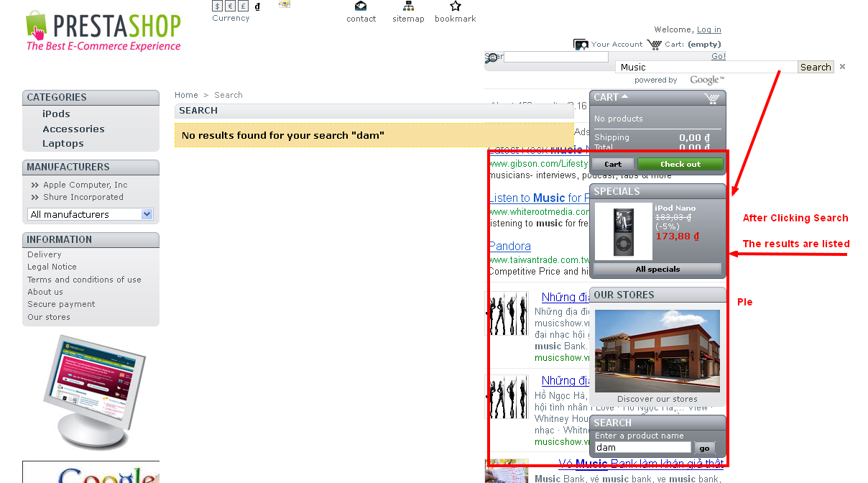
Task: Click the Go! link in header search
Action: pyautogui.click(x=719, y=56)
